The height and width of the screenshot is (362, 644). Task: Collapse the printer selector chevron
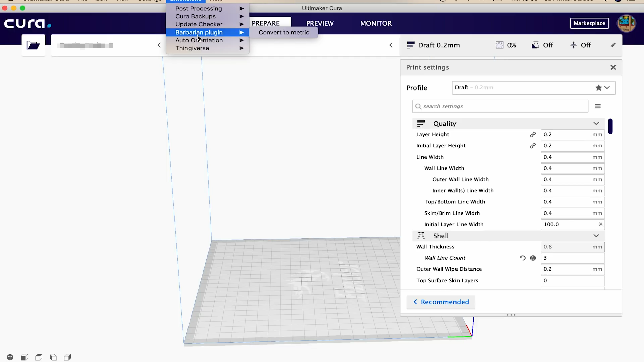pyautogui.click(x=159, y=45)
